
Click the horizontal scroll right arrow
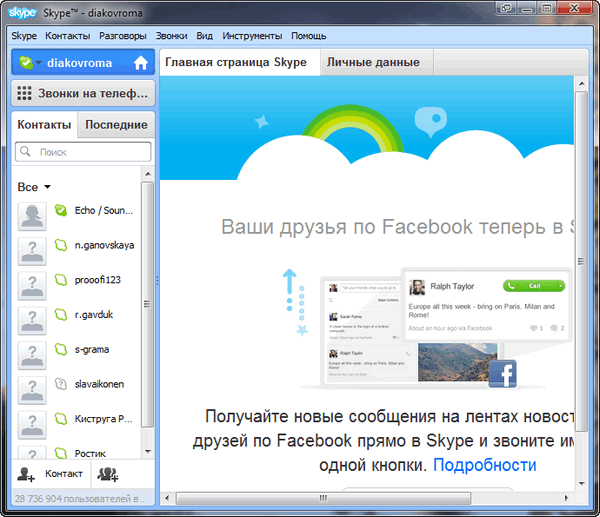pyautogui.click(x=567, y=498)
